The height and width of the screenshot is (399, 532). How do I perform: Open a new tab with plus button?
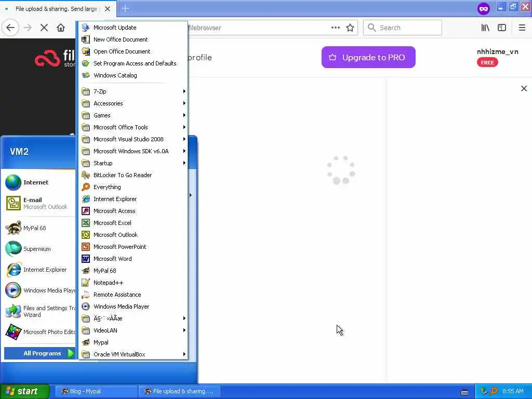click(x=125, y=8)
